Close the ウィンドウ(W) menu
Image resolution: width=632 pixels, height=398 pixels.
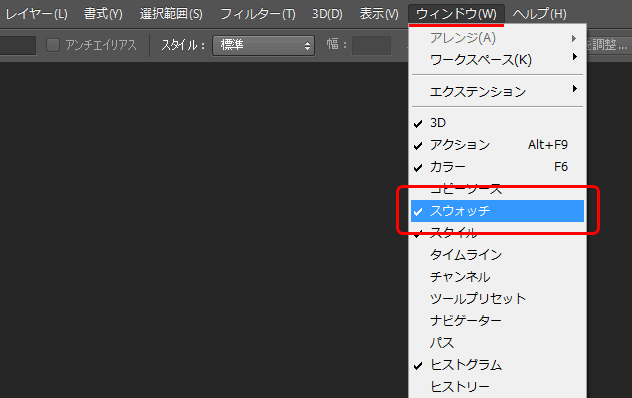coord(456,14)
